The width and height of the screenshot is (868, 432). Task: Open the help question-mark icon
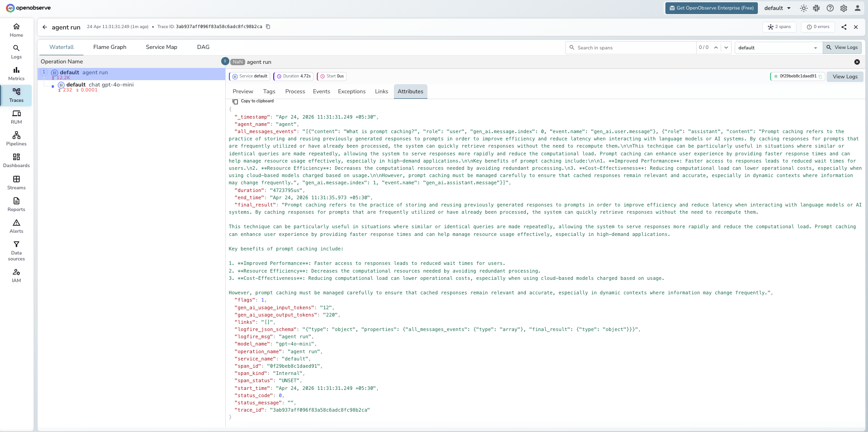coord(829,8)
